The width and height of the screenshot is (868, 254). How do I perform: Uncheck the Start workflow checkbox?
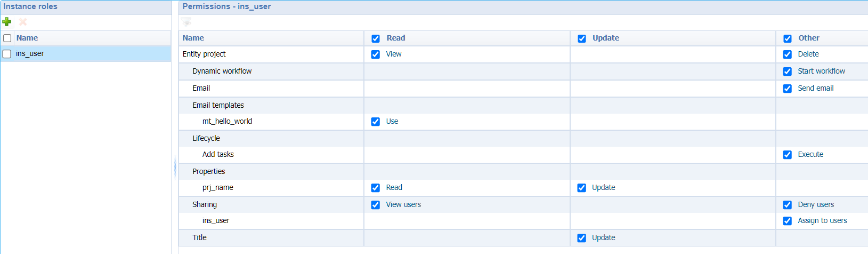[x=788, y=72]
